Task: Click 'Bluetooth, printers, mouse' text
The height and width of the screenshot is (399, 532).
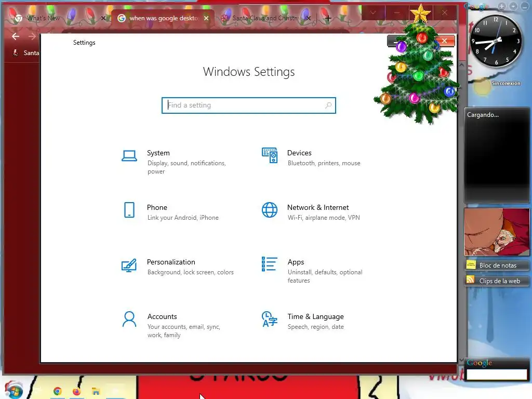Action: click(x=324, y=163)
